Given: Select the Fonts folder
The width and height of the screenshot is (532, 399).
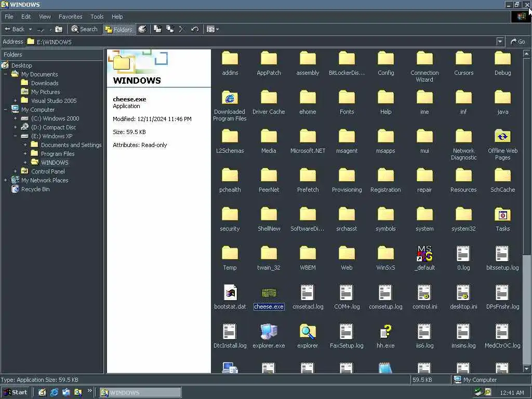Looking at the screenshot, I should (347, 102).
